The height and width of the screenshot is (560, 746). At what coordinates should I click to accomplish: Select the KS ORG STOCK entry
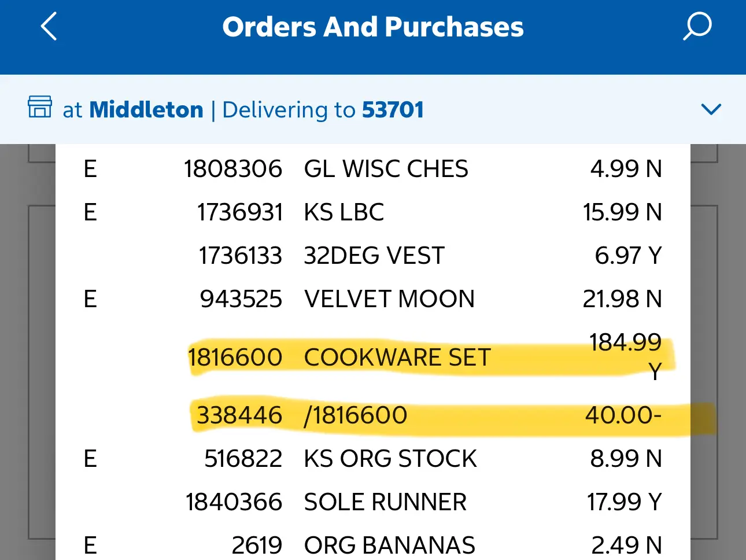[x=390, y=458]
